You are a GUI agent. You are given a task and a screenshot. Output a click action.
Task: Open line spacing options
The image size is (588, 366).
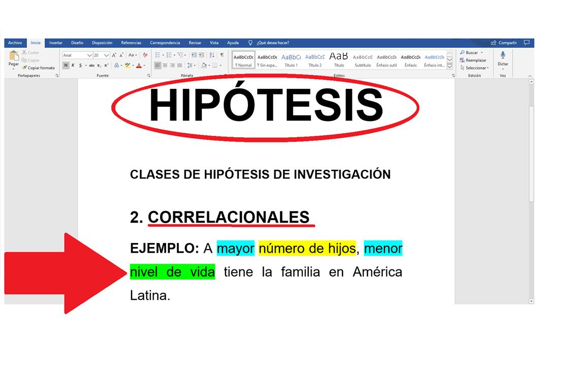pyautogui.click(x=190, y=65)
